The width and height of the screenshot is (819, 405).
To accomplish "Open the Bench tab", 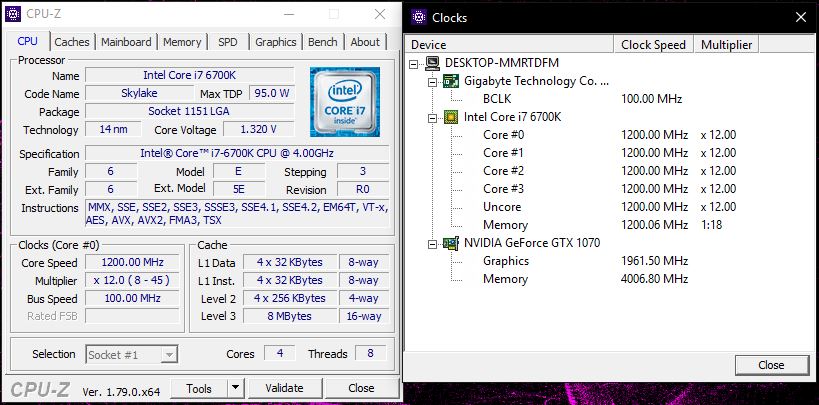I will [323, 42].
